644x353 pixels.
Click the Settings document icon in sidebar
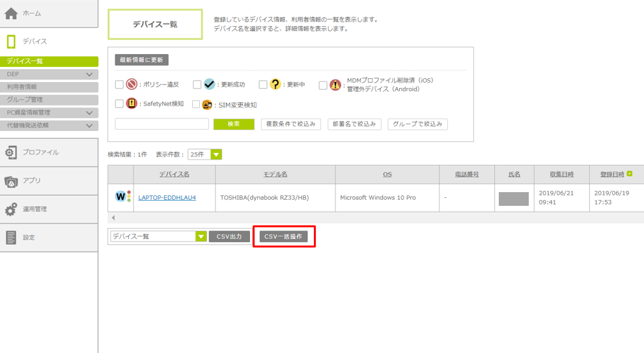11,238
